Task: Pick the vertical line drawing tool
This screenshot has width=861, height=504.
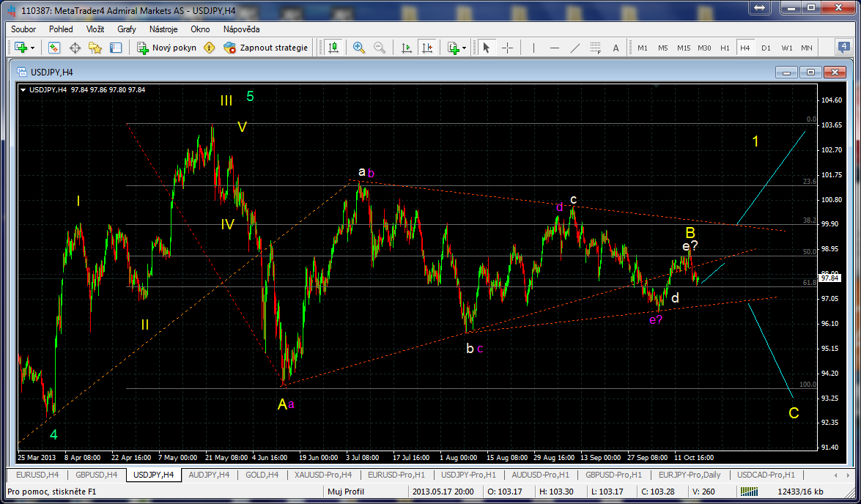Action: [533, 48]
